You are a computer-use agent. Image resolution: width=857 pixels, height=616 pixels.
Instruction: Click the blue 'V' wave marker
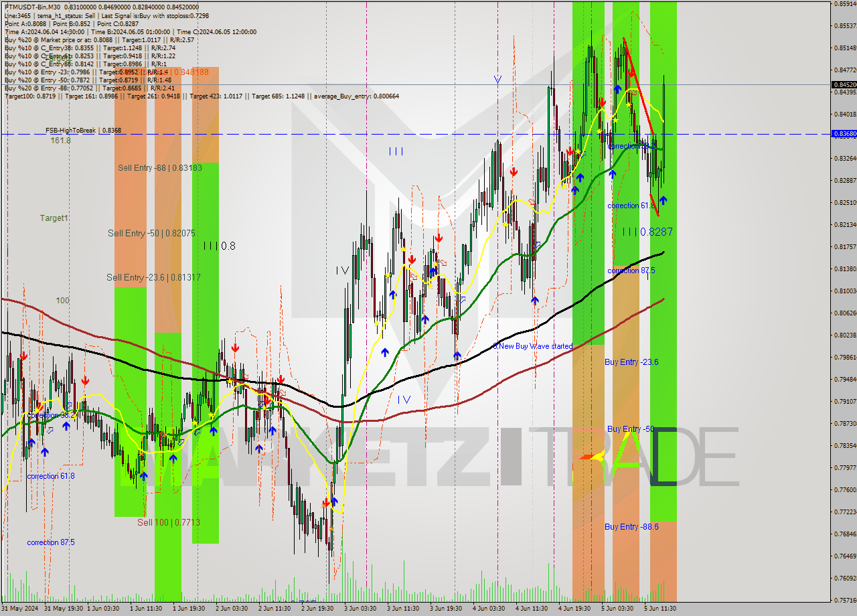[497, 79]
